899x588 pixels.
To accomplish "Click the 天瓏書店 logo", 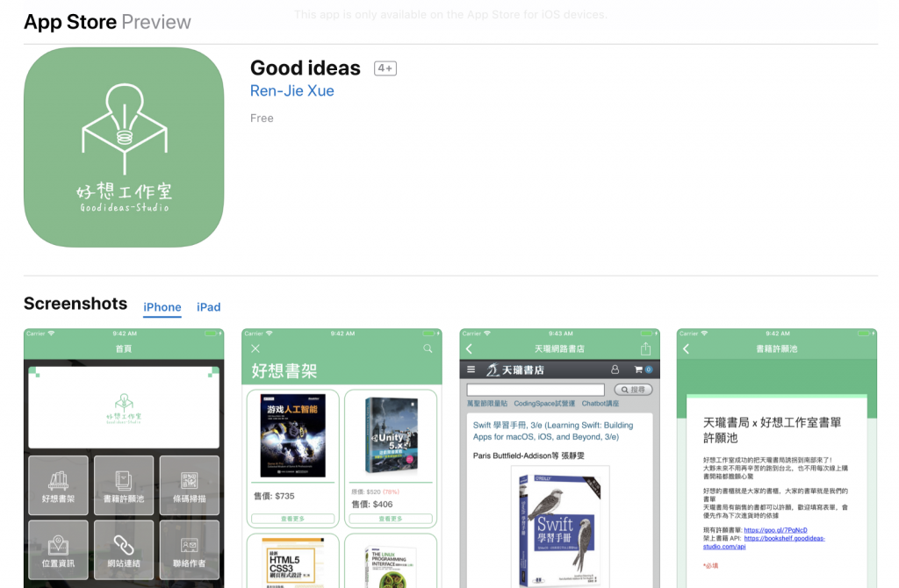I will click(x=515, y=369).
